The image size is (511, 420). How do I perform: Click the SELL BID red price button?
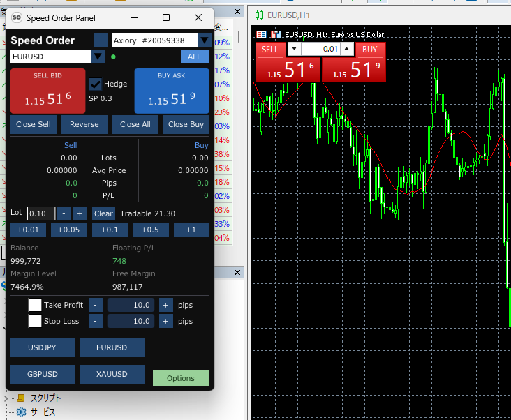(x=48, y=91)
